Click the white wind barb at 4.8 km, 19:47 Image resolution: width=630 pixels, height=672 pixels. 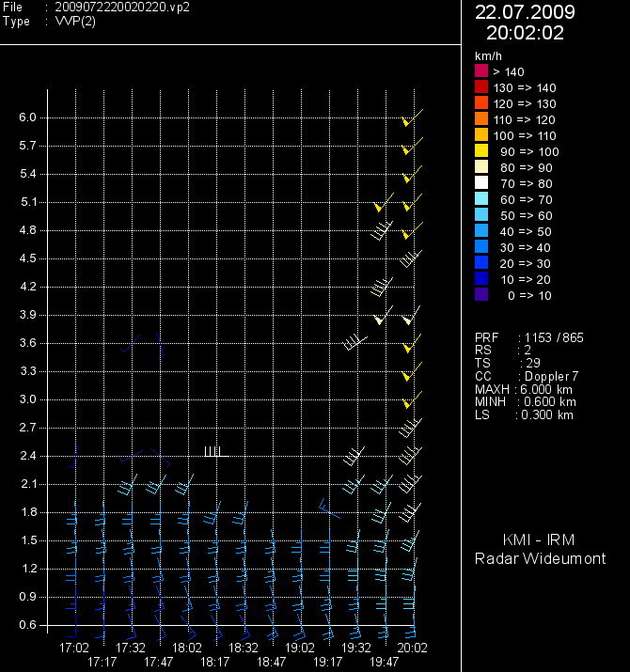[380, 230]
